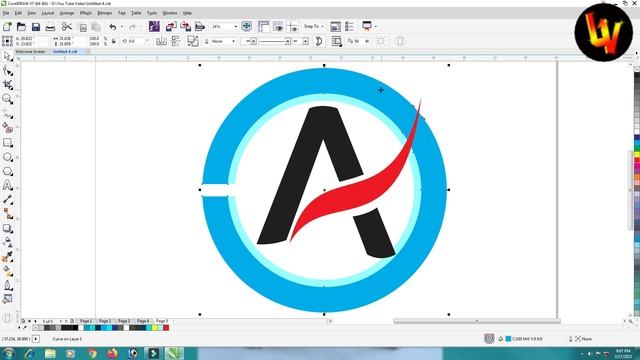Open Publish to PDF
Viewport: 640px width, 360px height.
pyautogui.click(x=200, y=27)
